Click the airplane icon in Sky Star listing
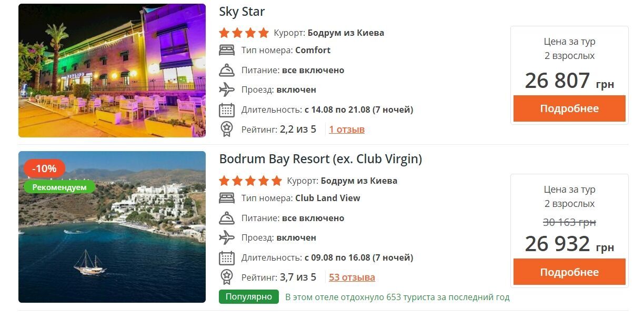 coord(227,90)
